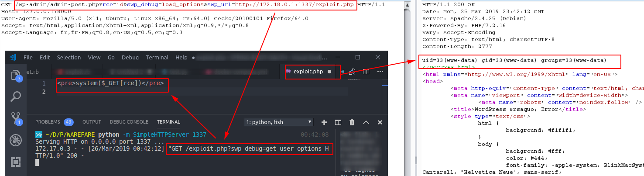Open the Selection menu
The height and width of the screenshot is (176, 644).
pyautogui.click(x=69, y=57)
